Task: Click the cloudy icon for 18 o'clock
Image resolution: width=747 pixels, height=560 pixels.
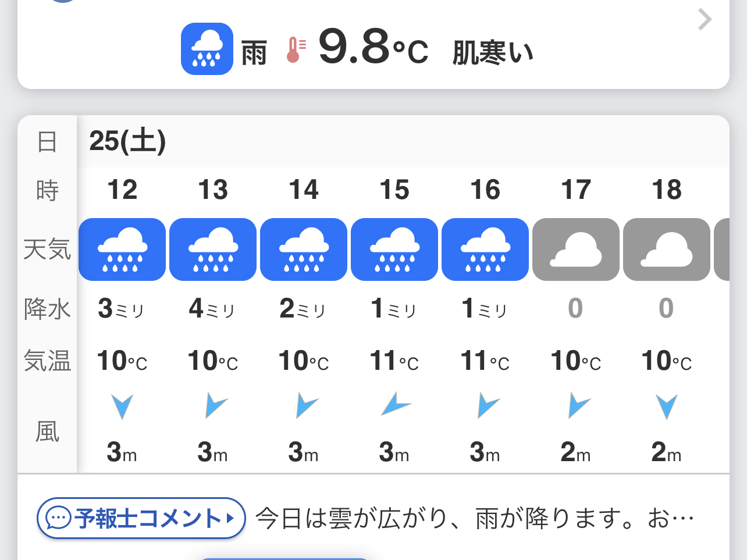Action: click(667, 249)
